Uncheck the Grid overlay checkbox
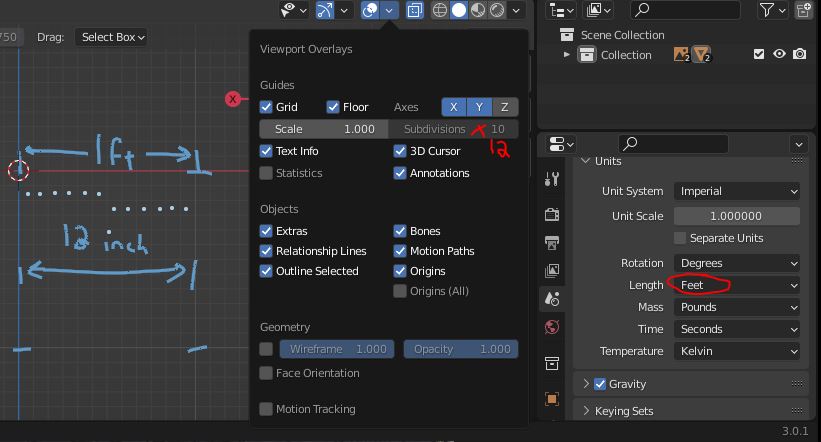The height and width of the screenshot is (442, 821). [266, 107]
